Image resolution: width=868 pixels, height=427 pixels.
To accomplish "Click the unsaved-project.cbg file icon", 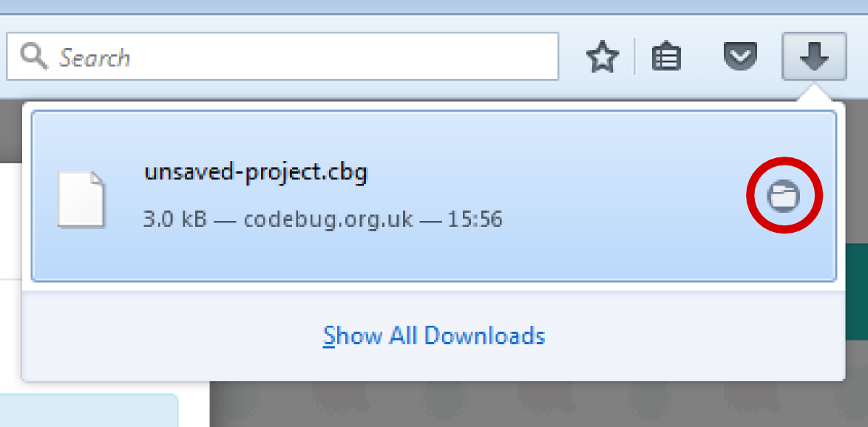I will coord(81,199).
